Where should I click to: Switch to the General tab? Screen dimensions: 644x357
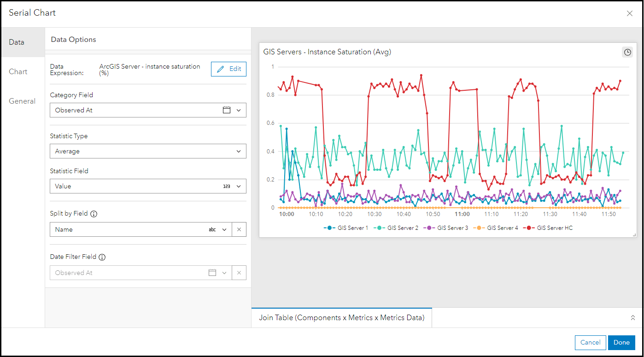tap(22, 101)
